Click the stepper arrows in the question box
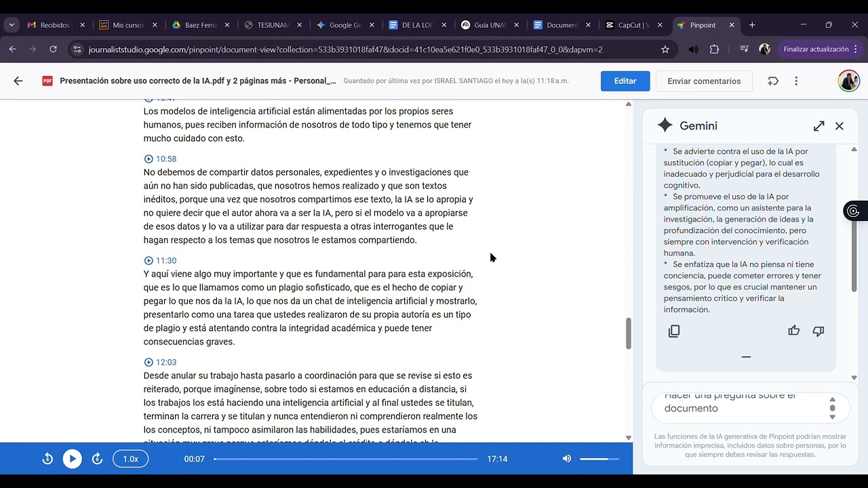Image resolution: width=868 pixels, height=488 pixels. pos(833,408)
